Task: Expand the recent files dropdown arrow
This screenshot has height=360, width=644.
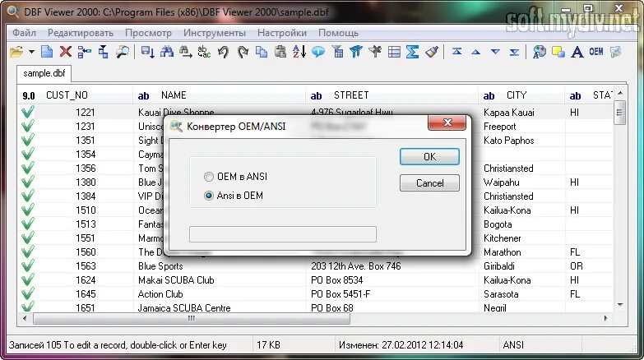Action: pos(31,52)
